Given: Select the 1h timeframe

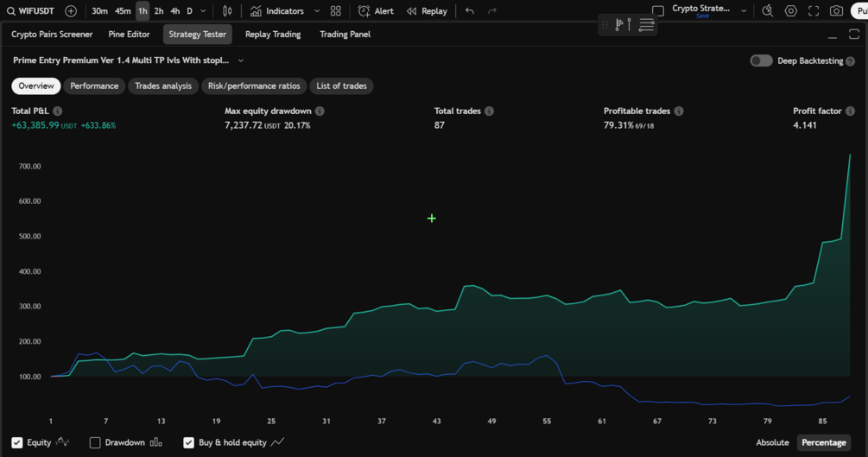Looking at the screenshot, I should [x=143, y=11].
